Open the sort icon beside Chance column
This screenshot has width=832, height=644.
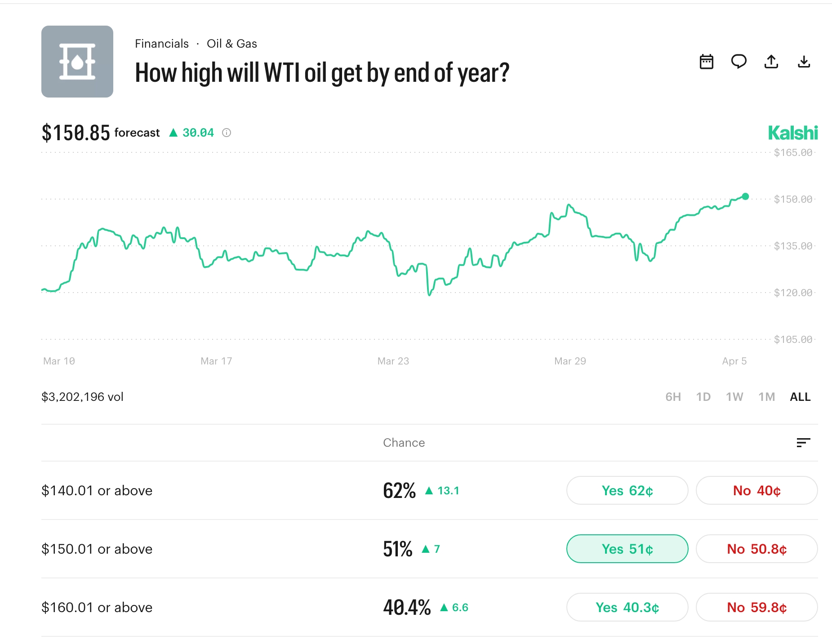coord(804,442)
